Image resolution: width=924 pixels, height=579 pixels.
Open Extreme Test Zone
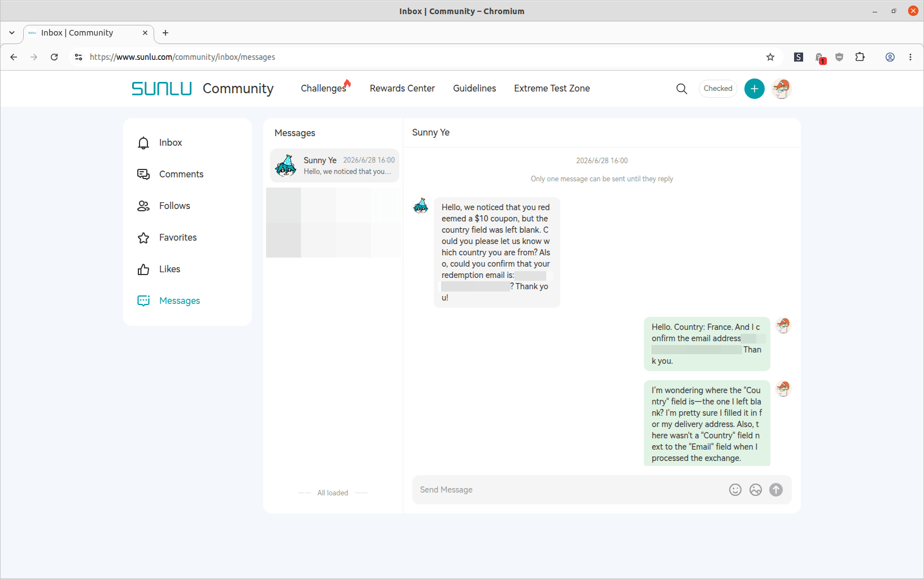point(552,88)
